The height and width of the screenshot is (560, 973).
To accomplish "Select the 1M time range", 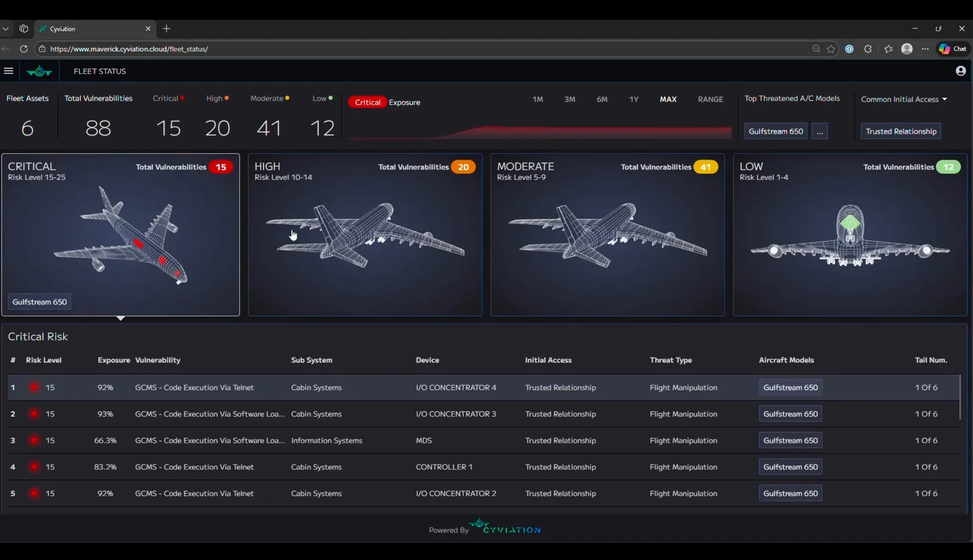I will point(538,99).
